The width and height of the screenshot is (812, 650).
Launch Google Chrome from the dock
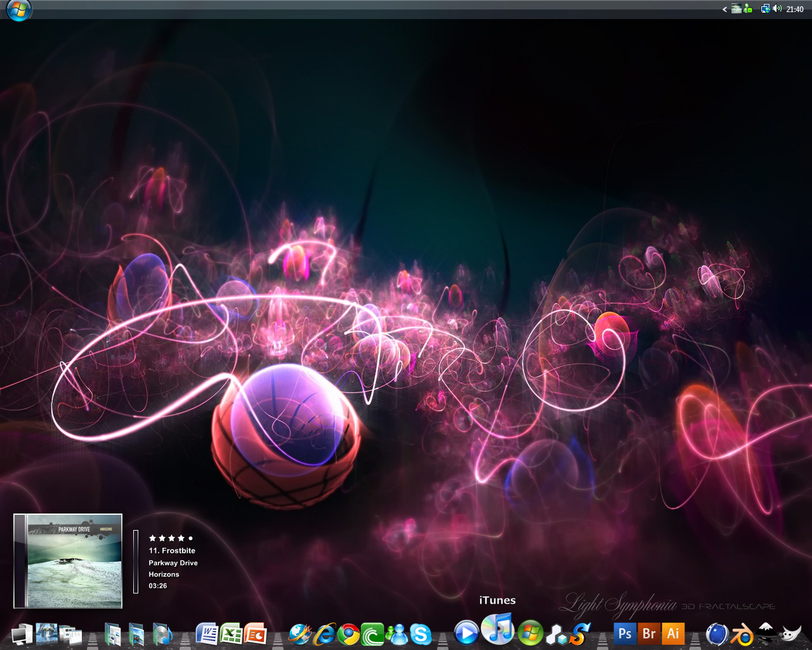348,634
